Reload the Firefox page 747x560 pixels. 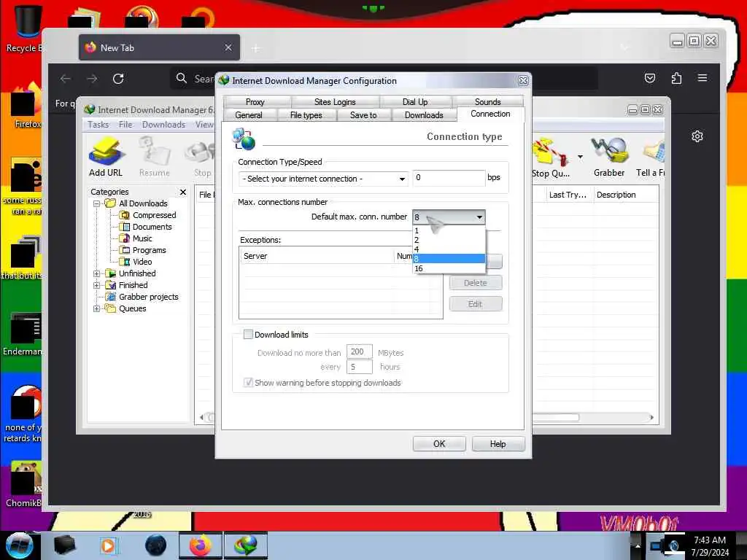tap(118, 79)
